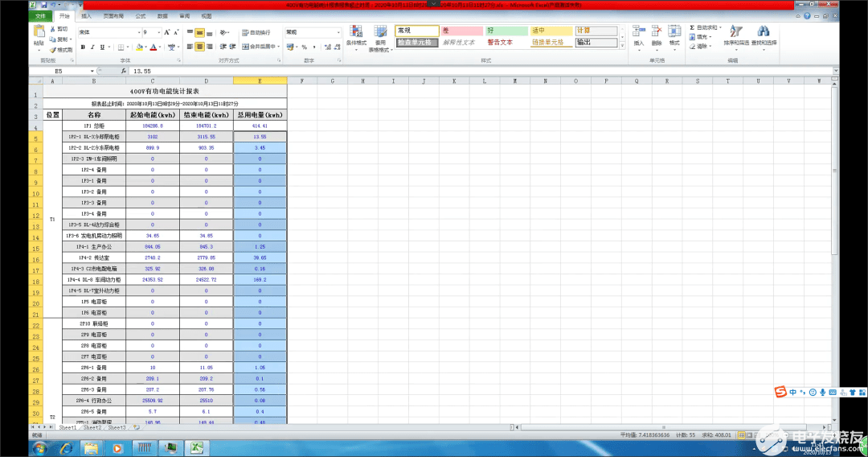Apply the Good (好) cell style
Image resolution: width=868 pixels, height=457 pixels.
click(506, 31)
